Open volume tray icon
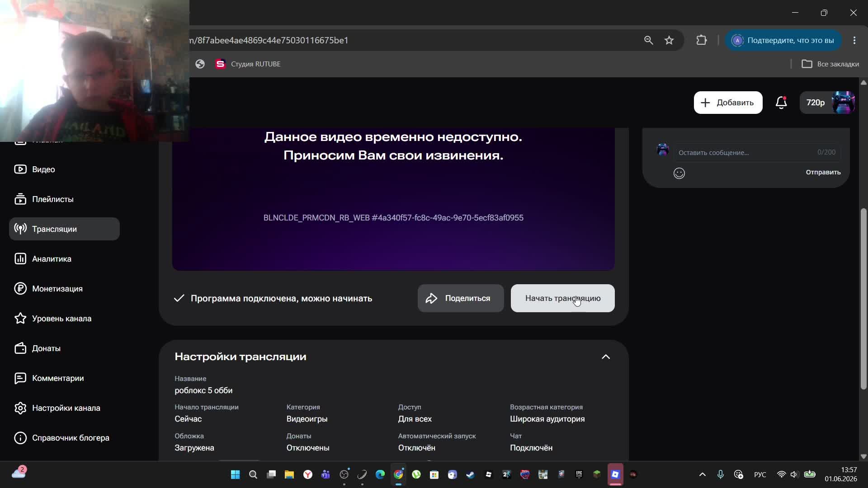Screen dimensions: 868x488 pyautogui.click(x=794, y=474)
